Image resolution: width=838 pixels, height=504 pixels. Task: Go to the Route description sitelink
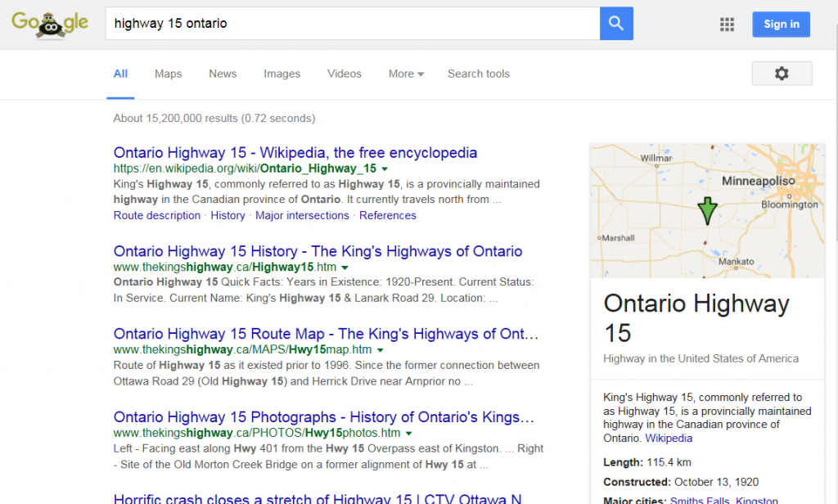[x=156, y=215]
